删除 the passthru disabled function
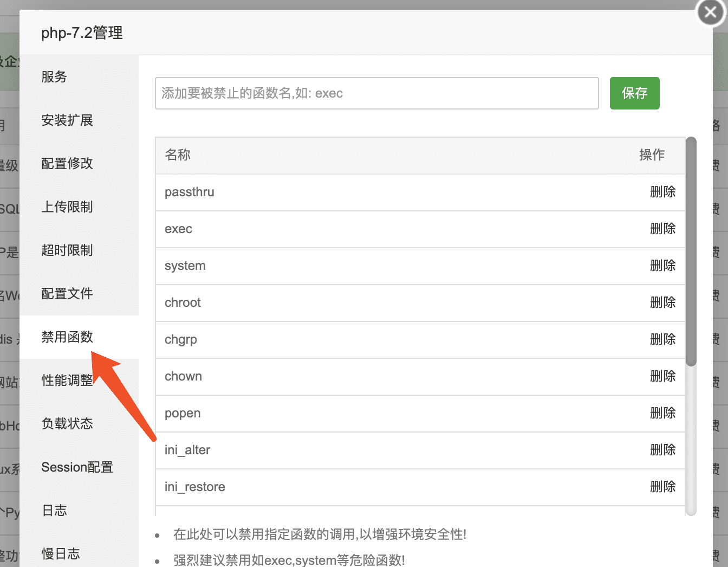 click(662, 192)
